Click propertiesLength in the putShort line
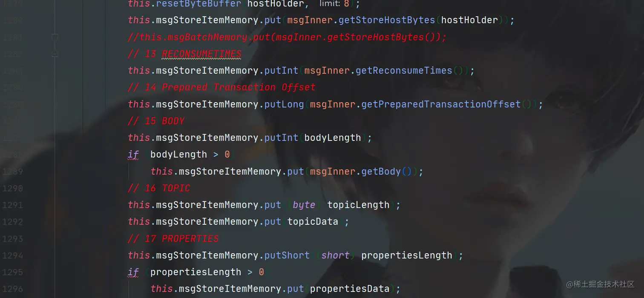This screenshot has width=644, height=298. pyautogui.click(x=407, y=255)
